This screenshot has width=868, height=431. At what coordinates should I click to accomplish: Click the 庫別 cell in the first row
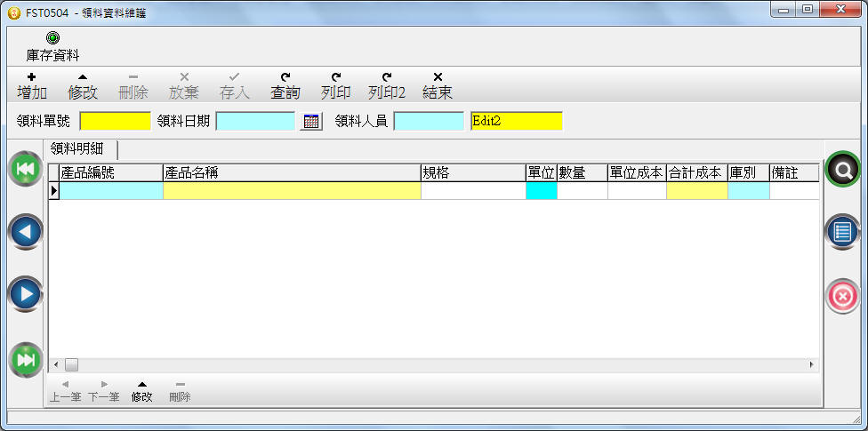click(749, 191)
